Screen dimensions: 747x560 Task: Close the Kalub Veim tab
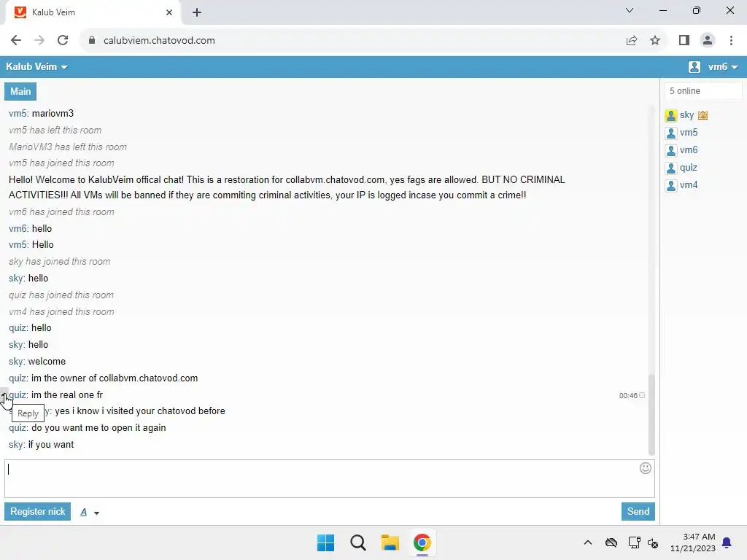[169, 12]
